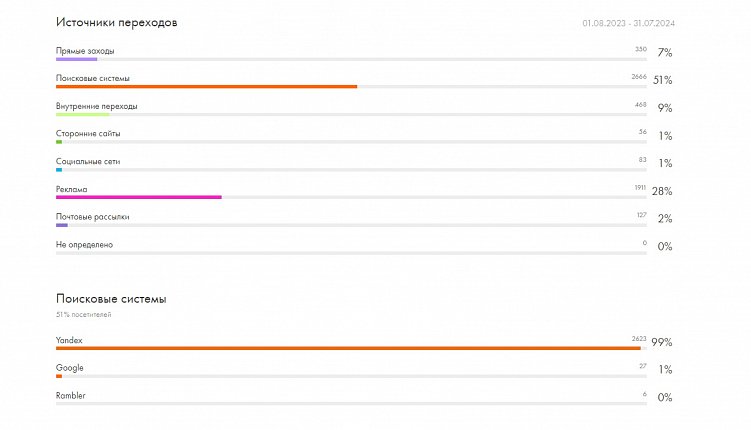
Task: Click the long orange Yandex bar
Action: (348, 348)
